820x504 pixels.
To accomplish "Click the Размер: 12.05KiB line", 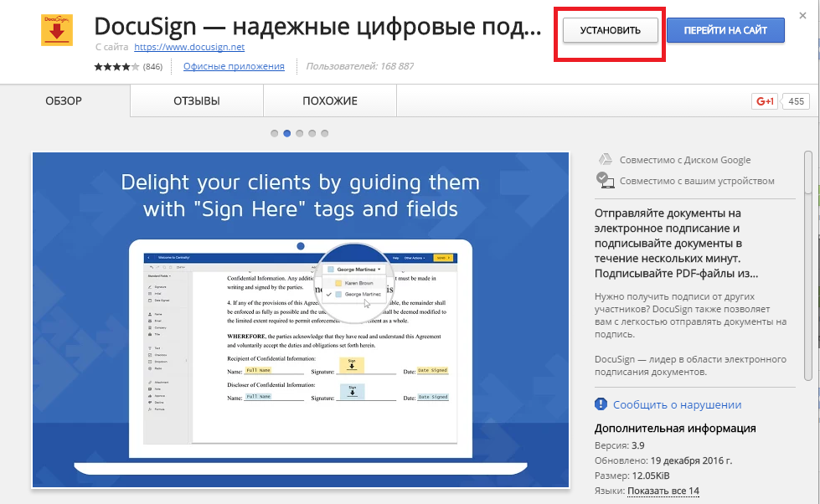I will tap(632, 476).
